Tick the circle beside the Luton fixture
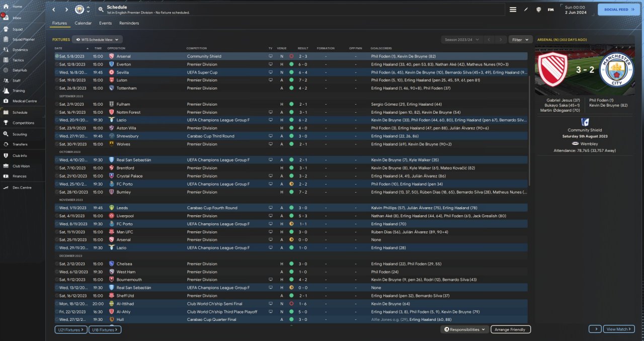 pos(57,80)
